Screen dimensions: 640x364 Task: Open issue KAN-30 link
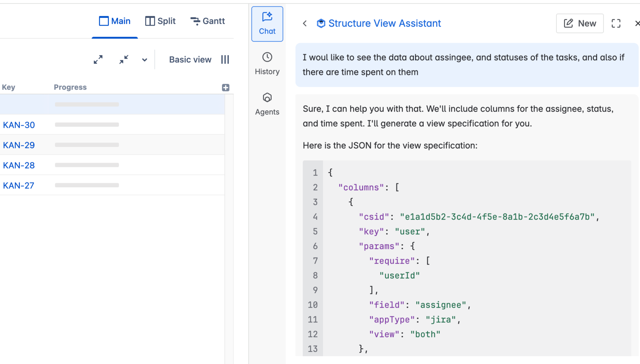coord(19,125)
